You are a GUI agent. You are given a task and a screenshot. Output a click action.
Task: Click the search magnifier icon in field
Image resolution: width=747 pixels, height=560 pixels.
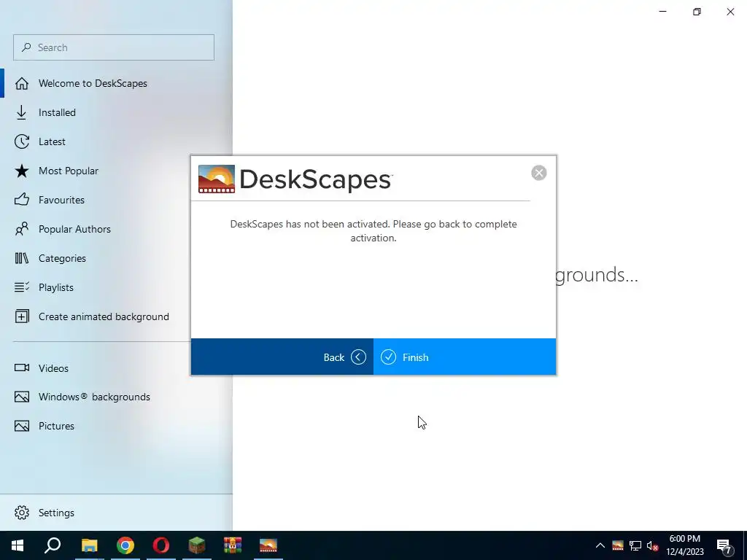pos(27,47)
